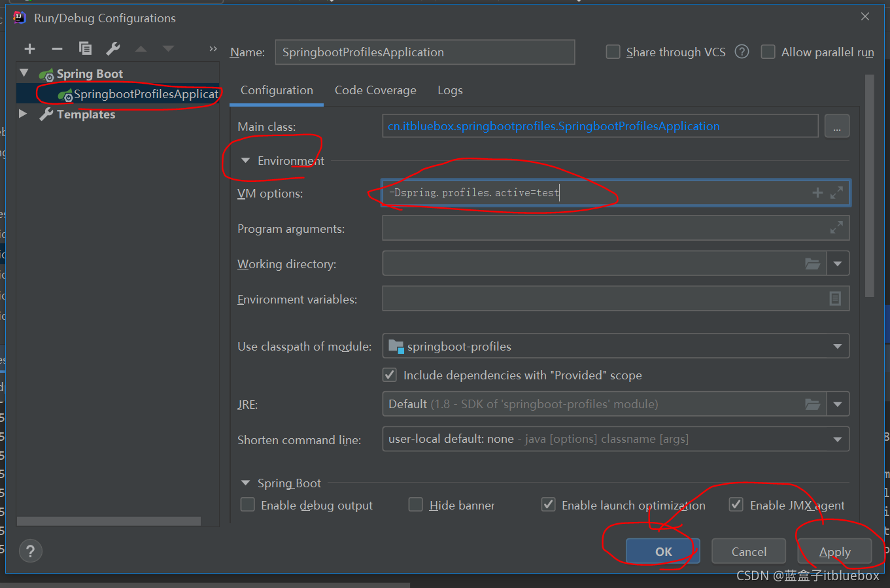This screenshot has height=588, width=890.
Task: Switch to the Logs tab
Action: coord(450,90)
